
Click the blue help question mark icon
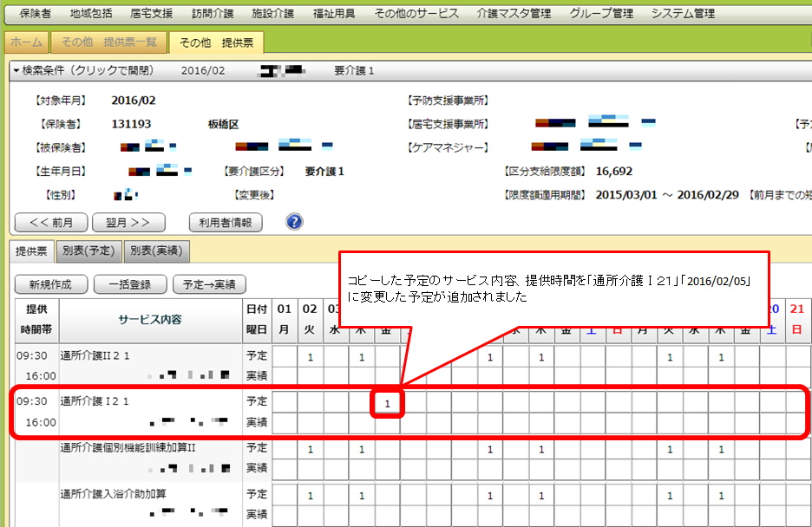pyautogui.click(x=294, y=222)
